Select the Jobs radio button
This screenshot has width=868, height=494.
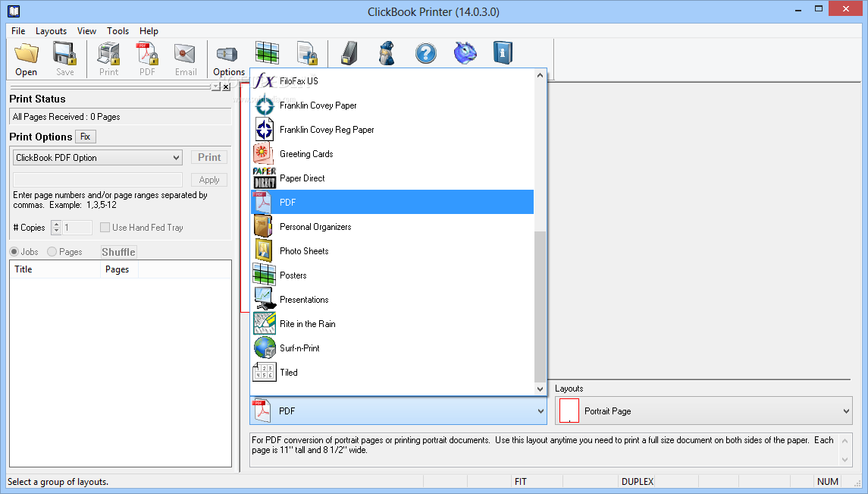click(x=14, y=252)
